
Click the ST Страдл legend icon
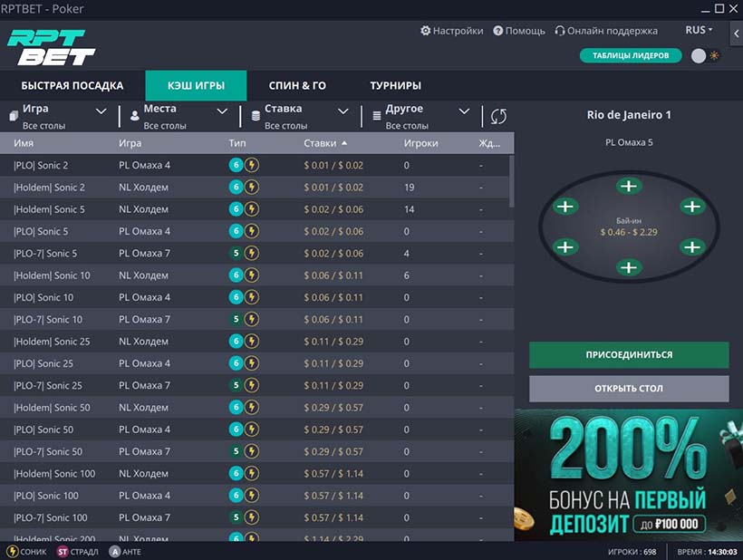[63, 552]
